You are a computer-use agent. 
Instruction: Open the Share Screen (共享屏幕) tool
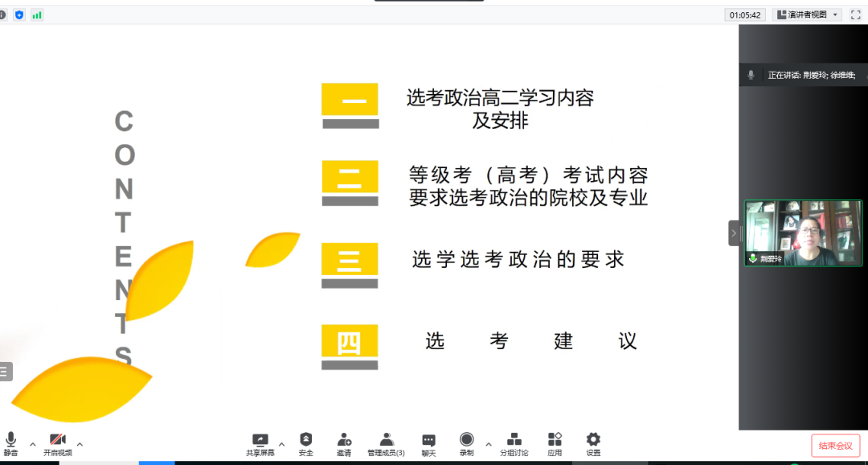pyautogui.click(x=260, y=443)
